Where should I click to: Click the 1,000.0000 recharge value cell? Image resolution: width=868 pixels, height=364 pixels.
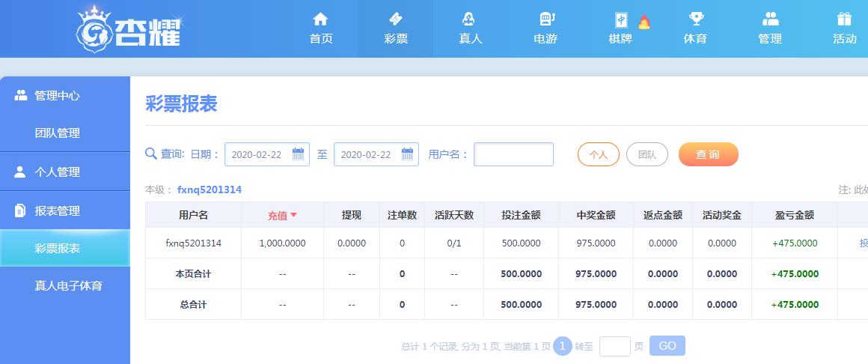[282, 243]
